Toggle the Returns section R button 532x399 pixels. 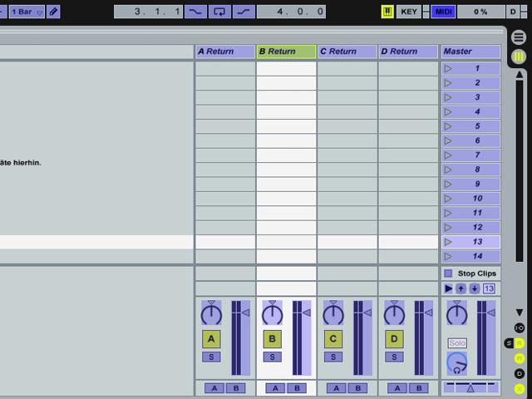coord(519,343)
